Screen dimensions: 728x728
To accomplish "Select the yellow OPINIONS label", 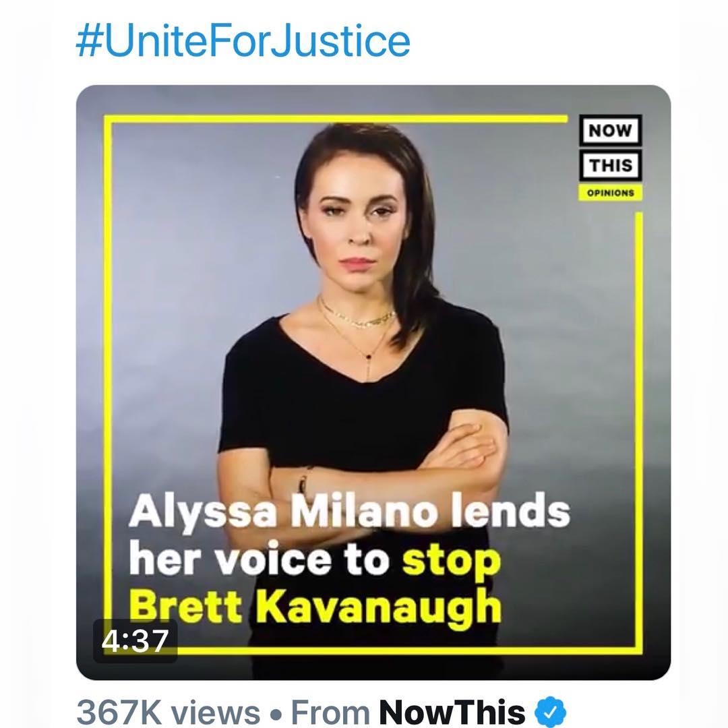I will click(610, 193).
